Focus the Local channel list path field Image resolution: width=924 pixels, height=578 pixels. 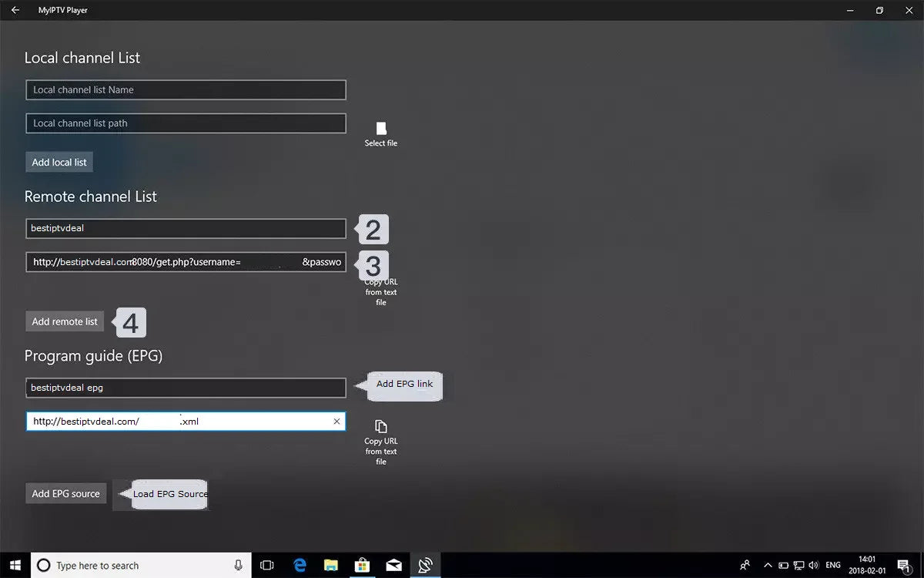point(186,123)
